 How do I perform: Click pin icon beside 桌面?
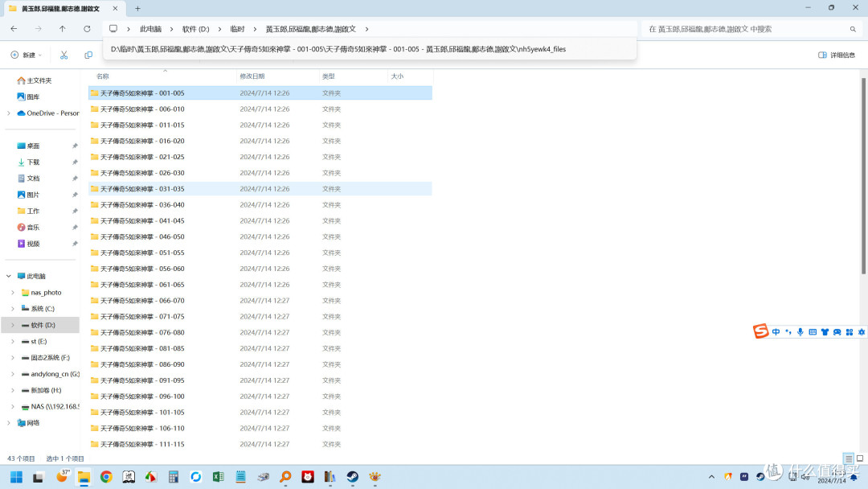75,146
